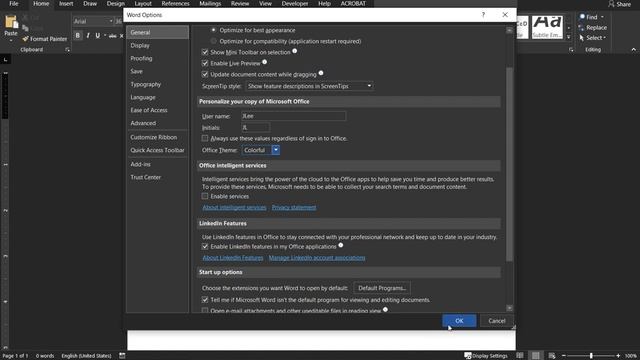
Task: Uncheck Update document content while dragging
Action: click(x=205, y=74)
